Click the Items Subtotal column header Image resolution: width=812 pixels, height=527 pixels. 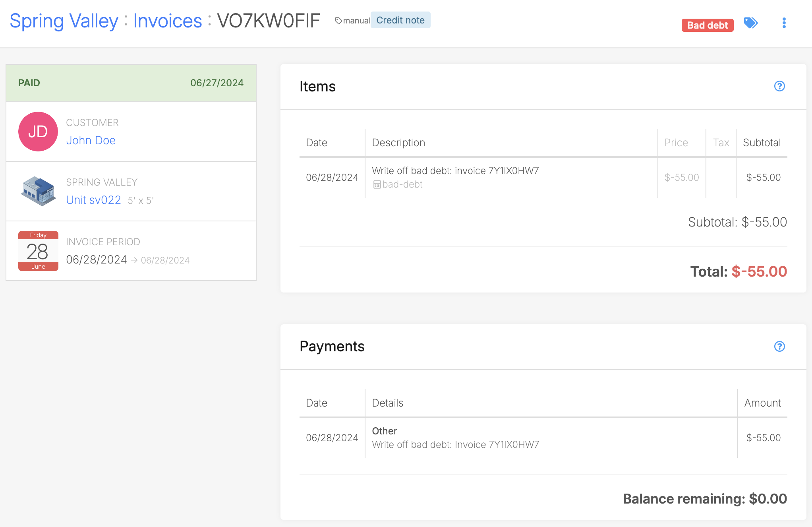[x=762, y=143]
